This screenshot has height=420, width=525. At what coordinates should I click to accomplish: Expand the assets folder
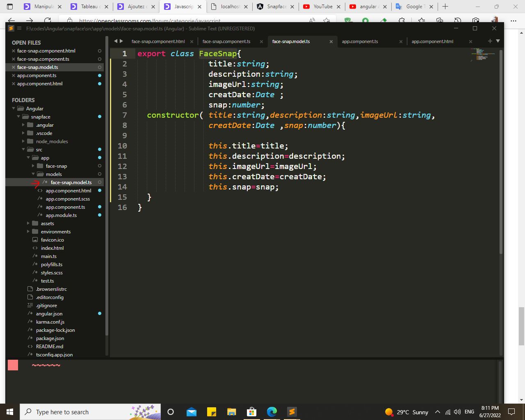point(28,223)
